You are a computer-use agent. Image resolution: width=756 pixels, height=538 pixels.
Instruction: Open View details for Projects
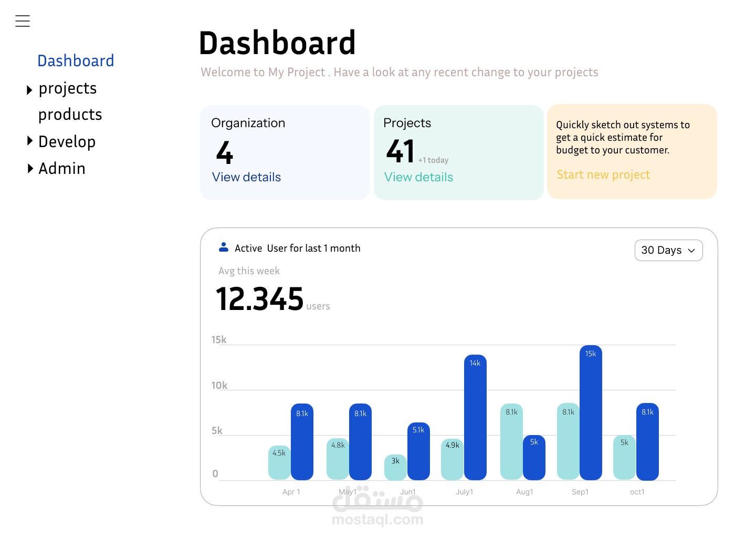pyautogui.click(x=418, y=178)
